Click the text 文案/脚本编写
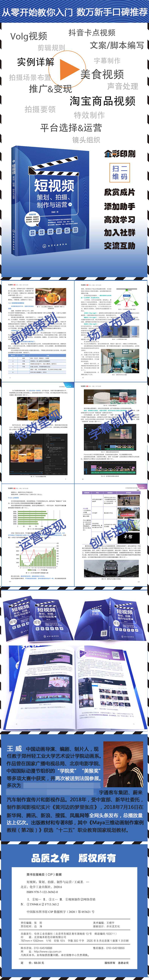149x980 pixels. click(x=117, y=45)
